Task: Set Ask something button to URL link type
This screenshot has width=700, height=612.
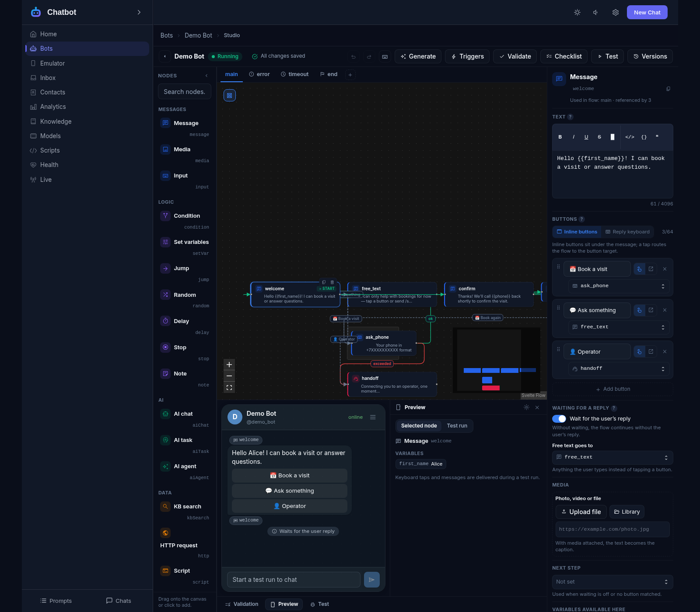Action: pos(651,310)
